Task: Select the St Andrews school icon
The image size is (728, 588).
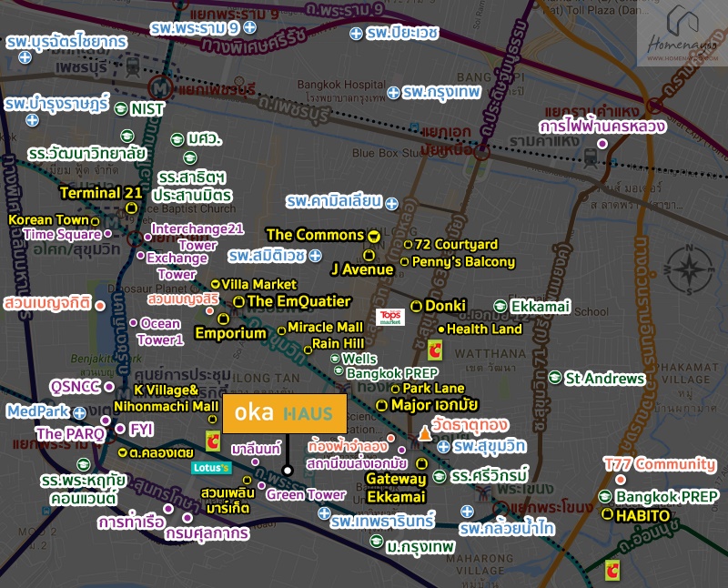Action: [x=555, y=377]
